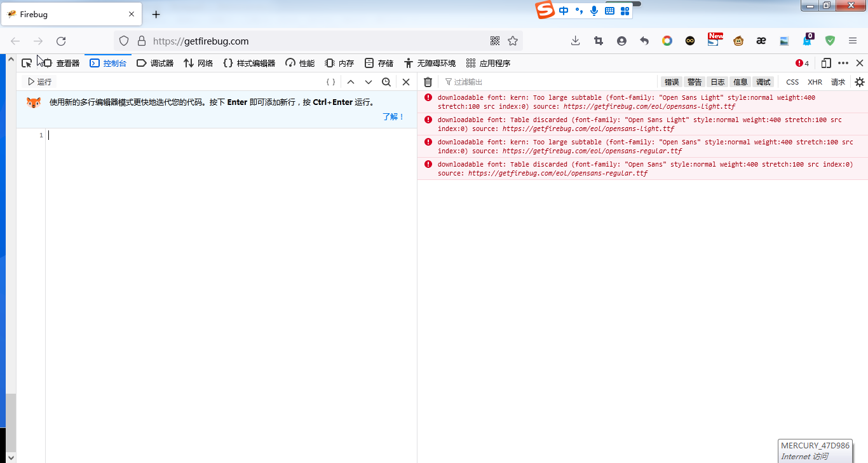Screen dimensions: 868x463
Task: Click the Sogou IME microphone icon
Action: (x=594, y=10)
